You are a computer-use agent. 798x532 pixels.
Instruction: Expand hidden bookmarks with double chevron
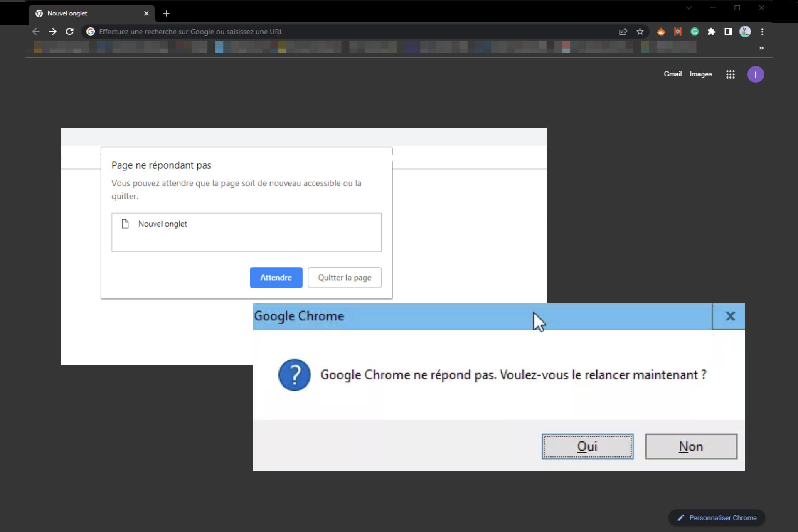(x=761, y=48)
